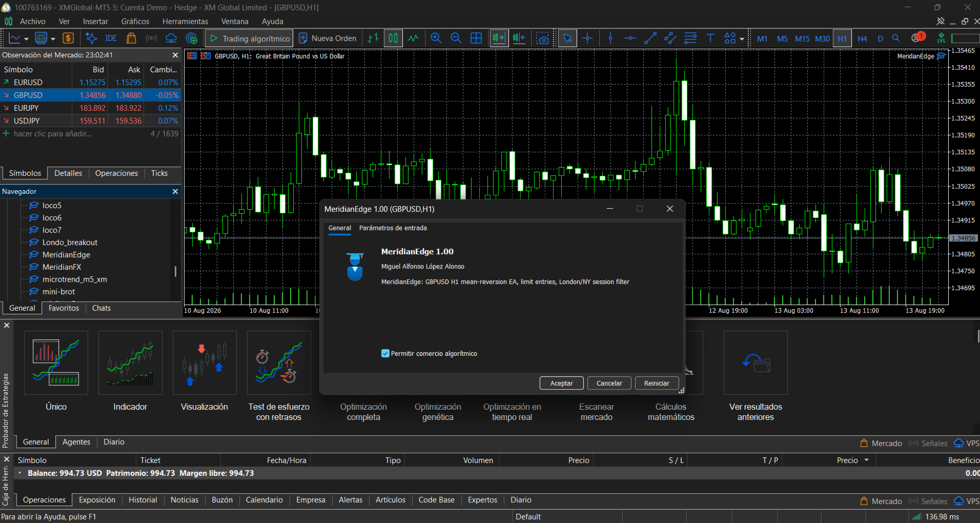Viewport: 980px width, 523px height.
Task: Open the Market shopping bag toolbar icon
Action: pyautogui.click(x=131, y=38)
